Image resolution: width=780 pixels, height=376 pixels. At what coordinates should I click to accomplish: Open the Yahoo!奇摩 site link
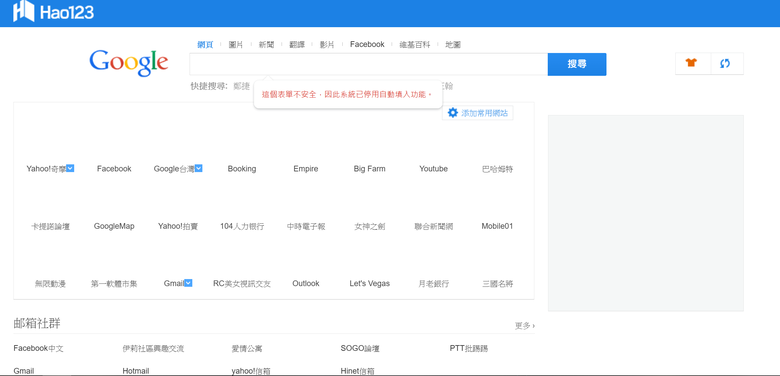tap(46, 169)
